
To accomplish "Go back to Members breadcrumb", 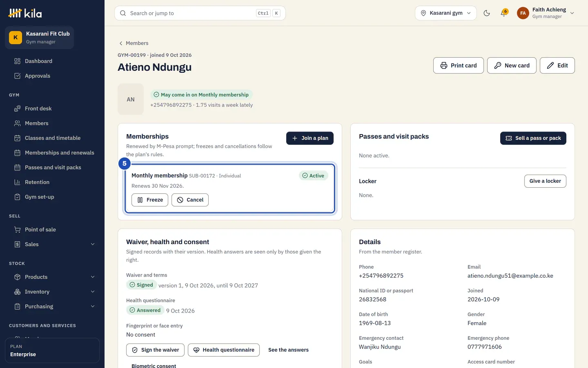I will click(134, 43).
